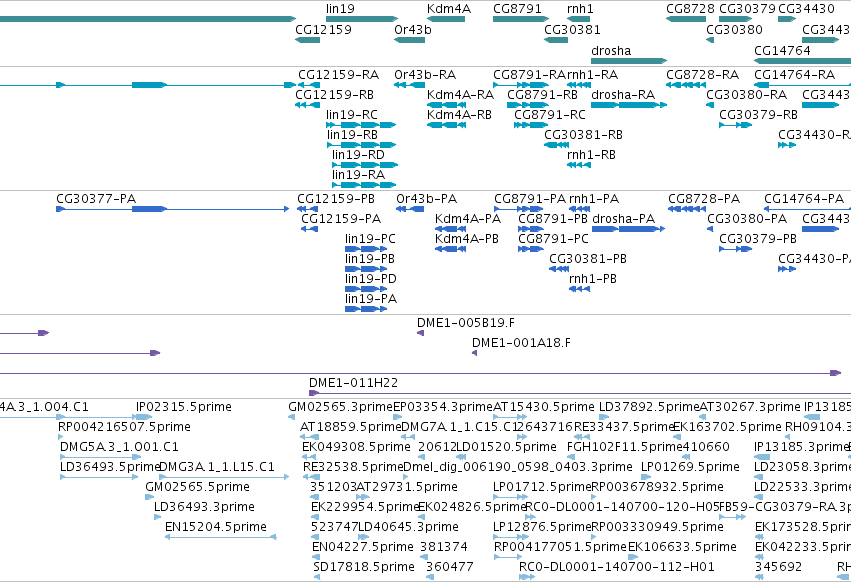Select the CG12159 gene feature
Viewport: 851px width, 582px height.
[308, 40]
